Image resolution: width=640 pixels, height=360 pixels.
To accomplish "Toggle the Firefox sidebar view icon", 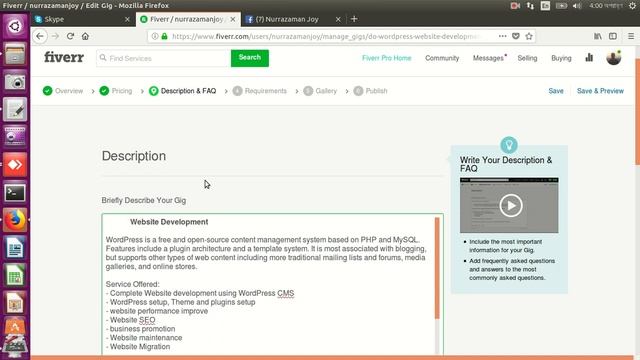I will pyautogui.click(x=613, y=36).
